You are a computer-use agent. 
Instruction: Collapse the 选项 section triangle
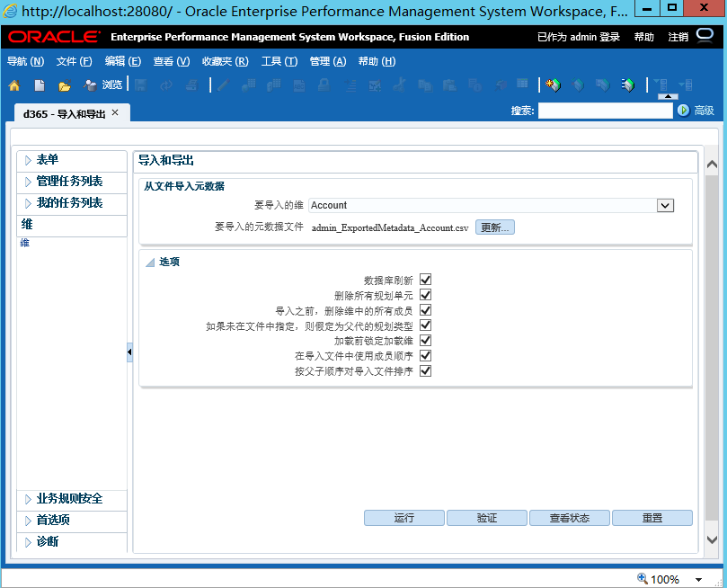click(x=150, y=263)
